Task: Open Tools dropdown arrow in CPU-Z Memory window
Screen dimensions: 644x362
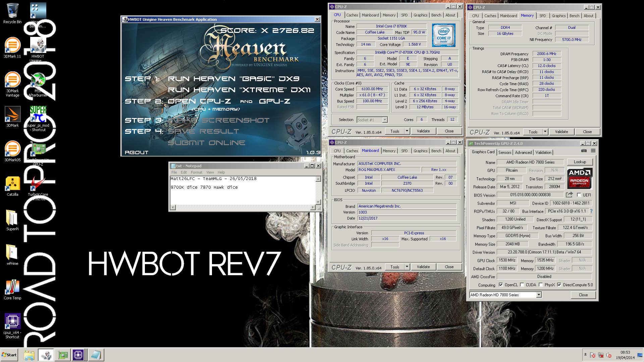Action: 545,132
